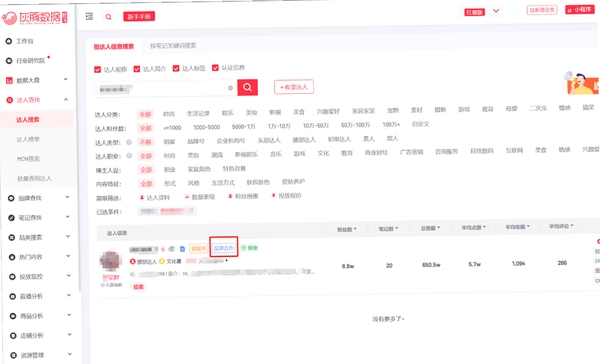
Task: Click the outlined membership button in header
Action: tap(542, 10)
